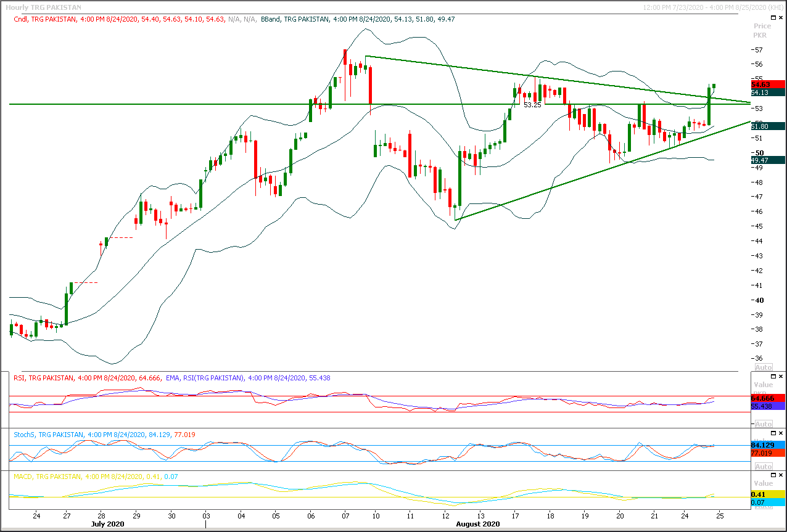Click Auto scale button on price axis

pos(763,367)
